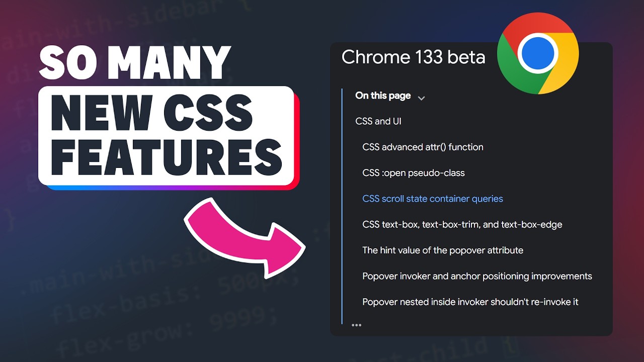The width and height of the screenshot is (644, 362).
Task: Select the "CSS :open pseudo-class" entry
Action: pos(413,173)
